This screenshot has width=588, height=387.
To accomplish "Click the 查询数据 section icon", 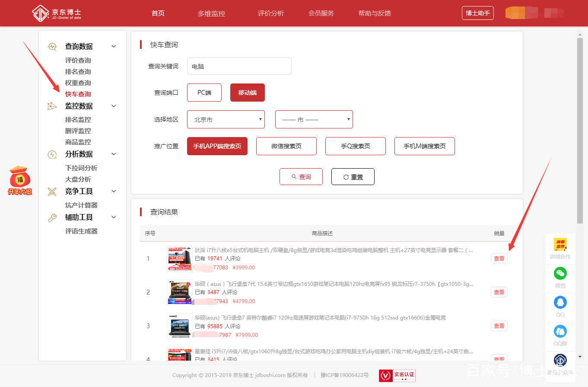I will [52, 46].
